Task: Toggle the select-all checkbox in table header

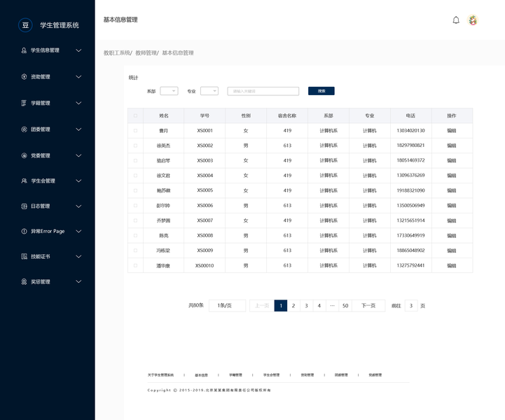Action: pos(135,115)
